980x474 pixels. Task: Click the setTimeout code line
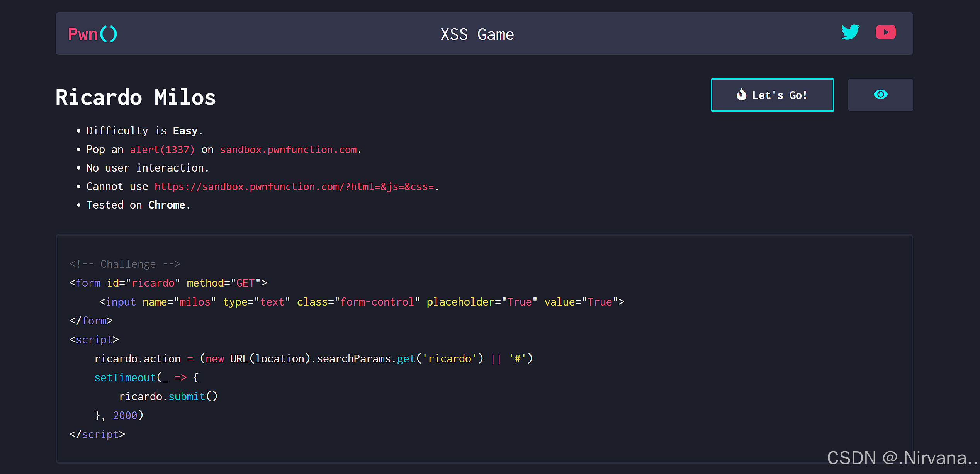[x=147, y=377]
